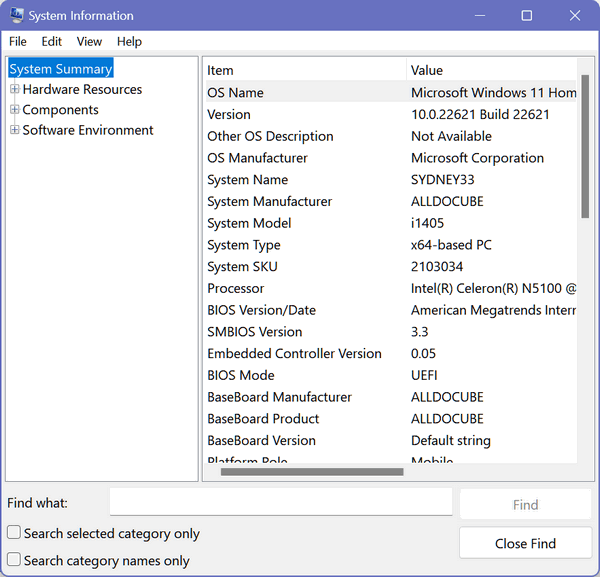Select the Other OS Description row
600x577 pixels.
[391, 136]
